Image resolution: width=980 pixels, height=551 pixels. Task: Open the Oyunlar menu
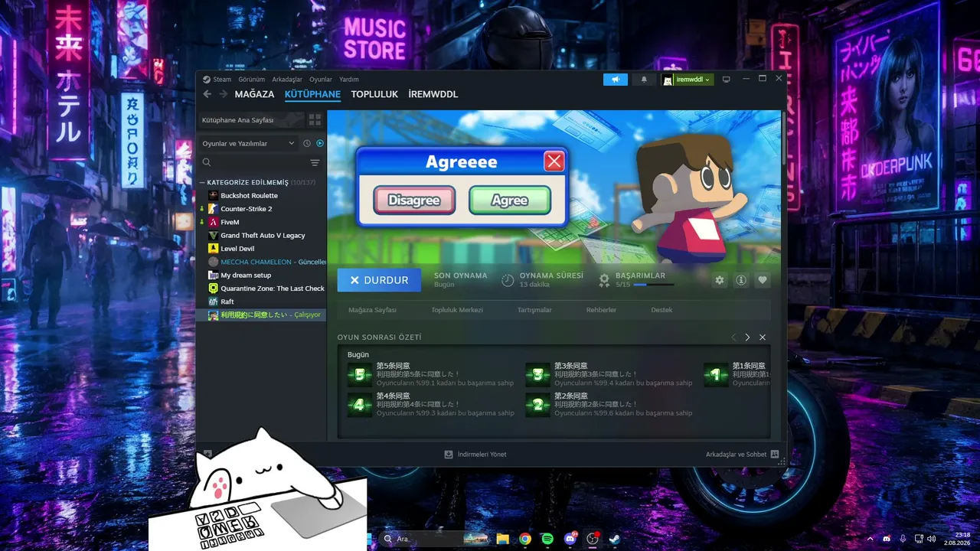pos(321,80)
